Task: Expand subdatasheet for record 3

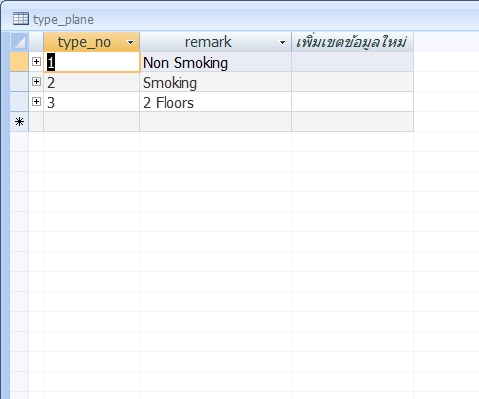Action: pos(36,101)
